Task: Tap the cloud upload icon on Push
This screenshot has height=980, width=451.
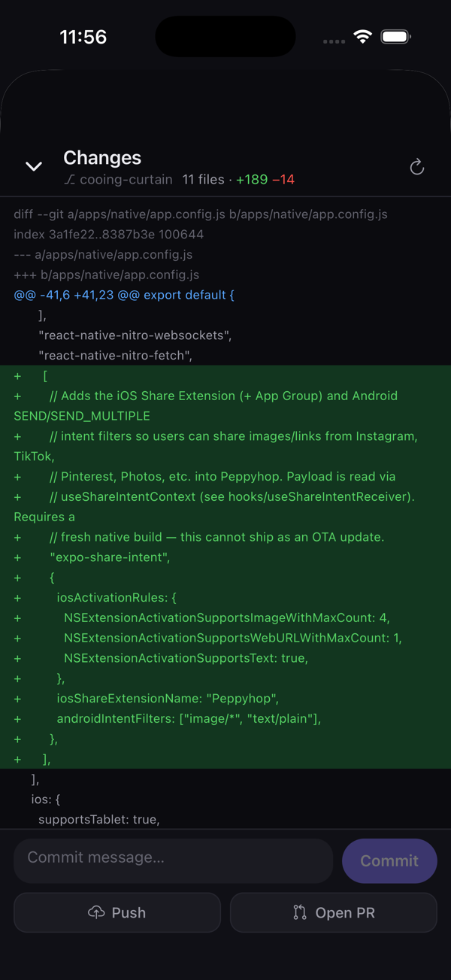Action: tap(96, 912)
